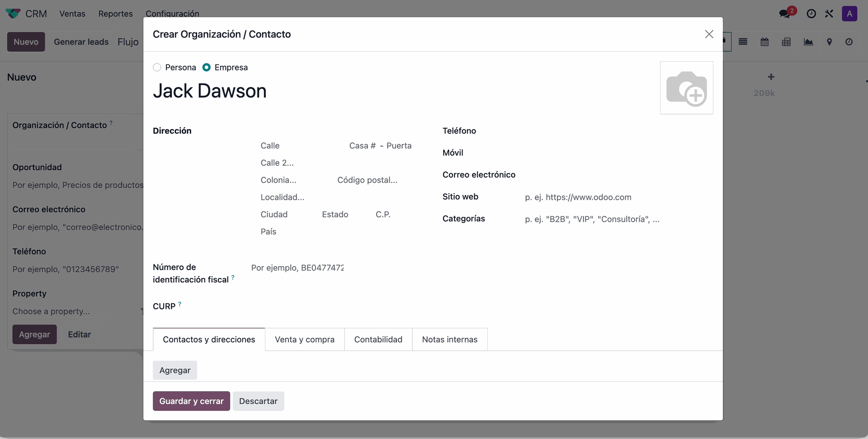Open the Categorías tags dropdown field
This screenshot has height=439, width=868.
(615, 219)
